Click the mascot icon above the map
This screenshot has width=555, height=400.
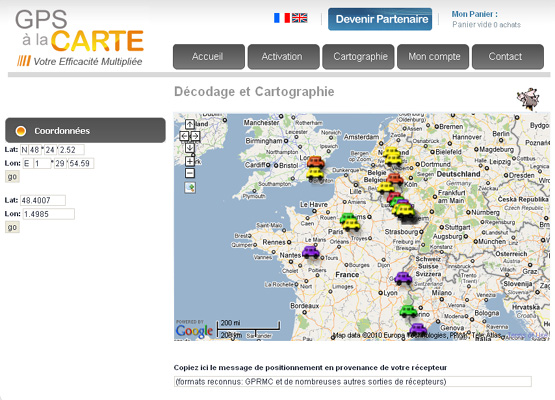(528, 99)
